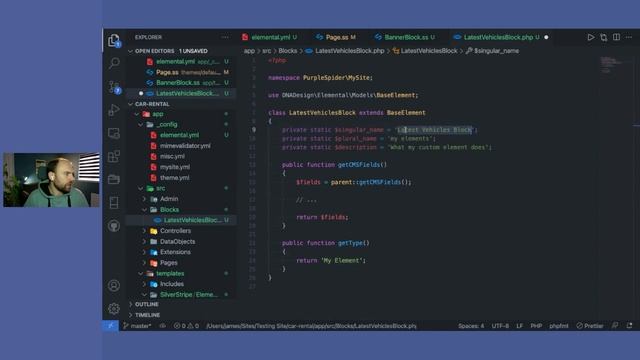The width and height of the screenshot is (640, 360).
Task: Switch to the BannerBlock.ss tab
Action: click(x=406, y=37)
